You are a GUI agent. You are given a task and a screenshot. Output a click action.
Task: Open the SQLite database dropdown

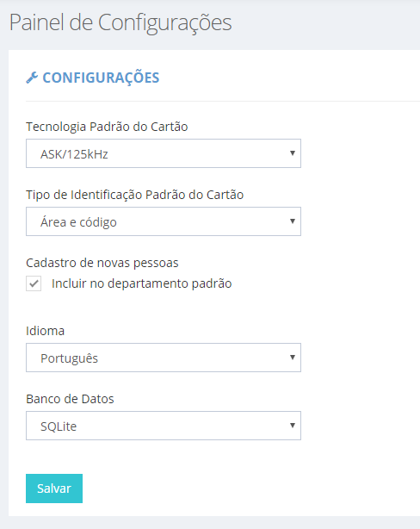pos(164,426)
